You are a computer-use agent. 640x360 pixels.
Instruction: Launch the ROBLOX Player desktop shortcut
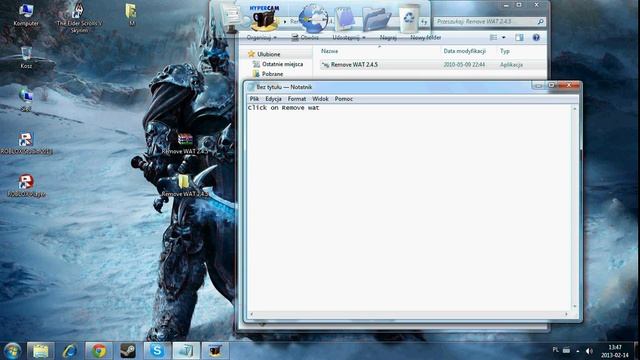pyautogui.click(x=26, y=186)
